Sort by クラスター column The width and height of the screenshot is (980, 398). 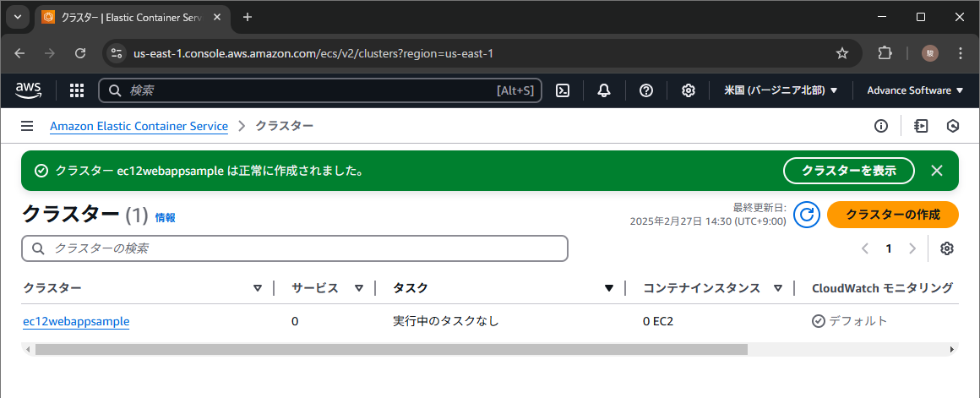pos(258,288)
